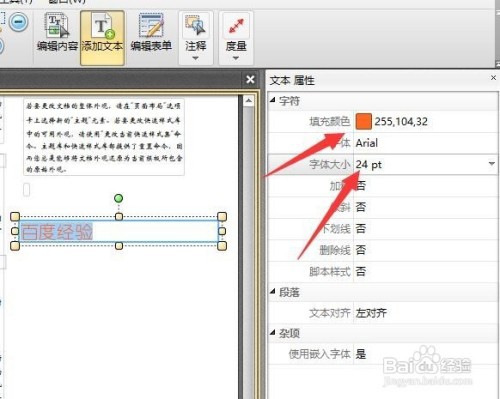Collapse the 杂项 section

273,332
